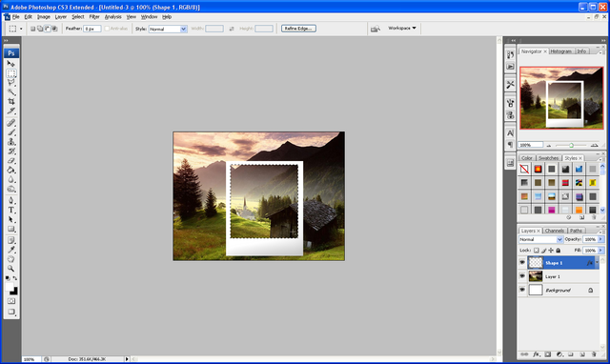Switch to the Channels tab
The image size is (610, 364).
[x=555, y=231]
